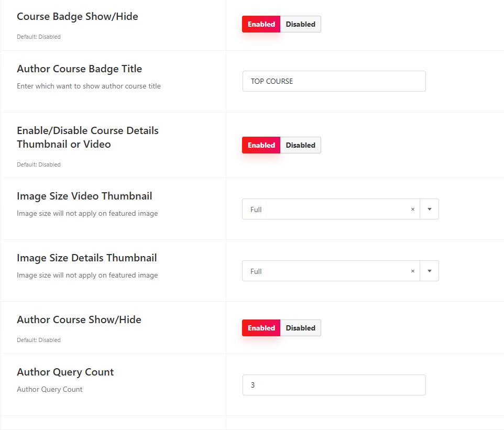The height and width of the screenshot is (430, 504).
Task: Enable Course Details Thumbnail or Video
Action: (x=261, y=145)
